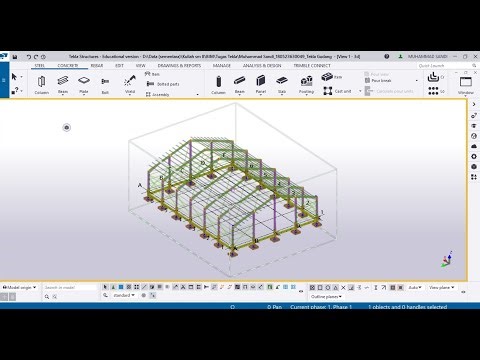Image resolution: width=480 pixels, height=360 pixels.
Task: Switch to the CONCRETE ribbon tab
Action: click(x=68, y=66)
